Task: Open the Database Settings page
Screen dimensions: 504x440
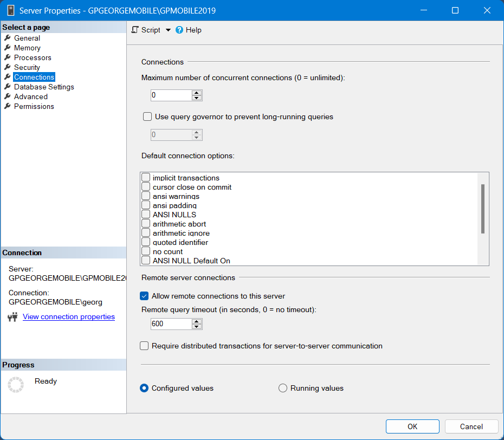Action: [x=44, y=87]
